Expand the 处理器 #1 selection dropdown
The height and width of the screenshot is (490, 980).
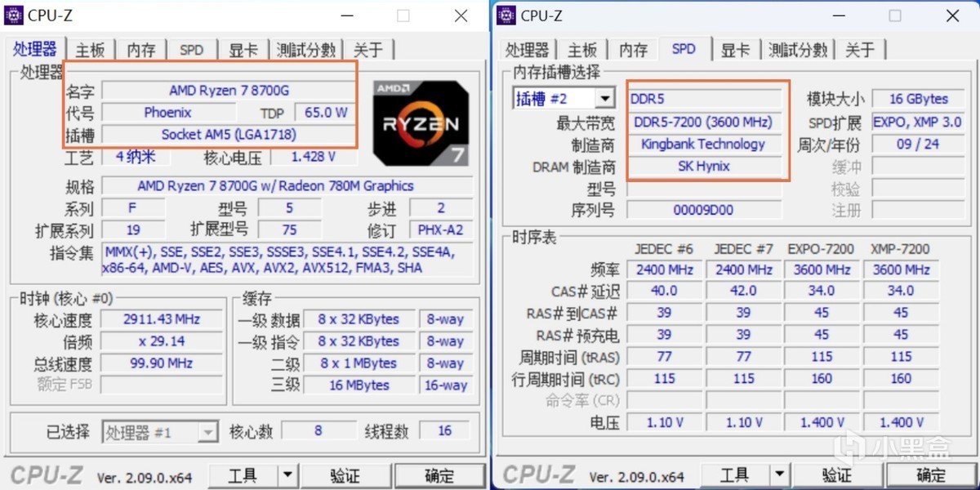208,432
